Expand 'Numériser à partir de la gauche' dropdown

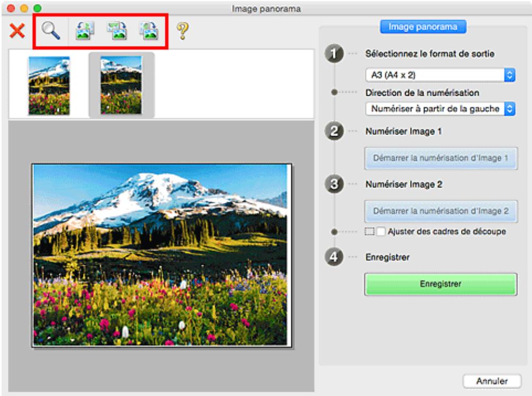pyautogui.click(x=440, y=109)
